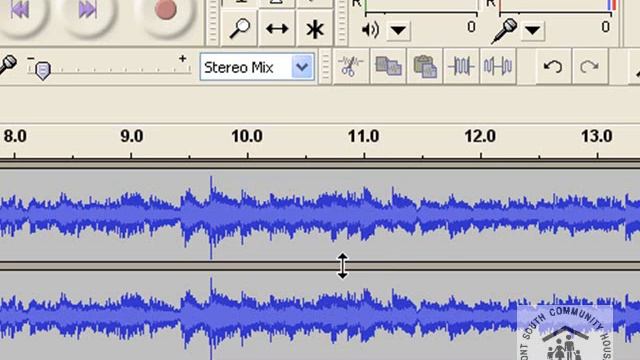Click the Silence selection icon
The image size is (640, 360).
(x=498, y=66)
